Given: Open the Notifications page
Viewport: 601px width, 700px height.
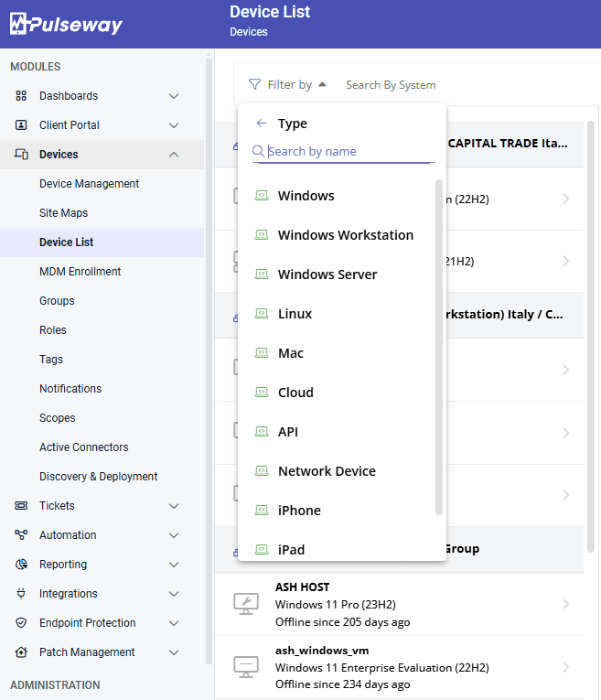Looking at the screenshot, I should (70, 388).
